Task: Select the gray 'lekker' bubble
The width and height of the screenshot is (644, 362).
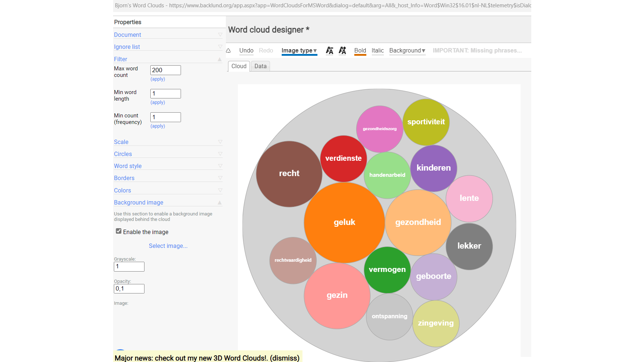Action: (469, 246)
